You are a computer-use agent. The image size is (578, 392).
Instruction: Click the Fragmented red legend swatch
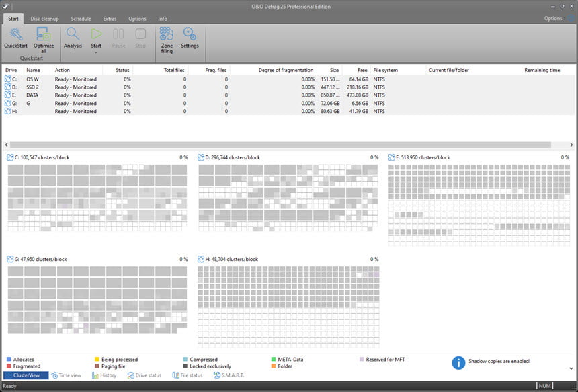(9, 366)
